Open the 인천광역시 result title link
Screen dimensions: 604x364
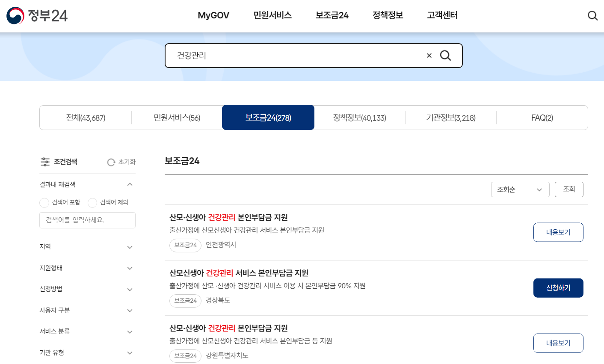228,217
